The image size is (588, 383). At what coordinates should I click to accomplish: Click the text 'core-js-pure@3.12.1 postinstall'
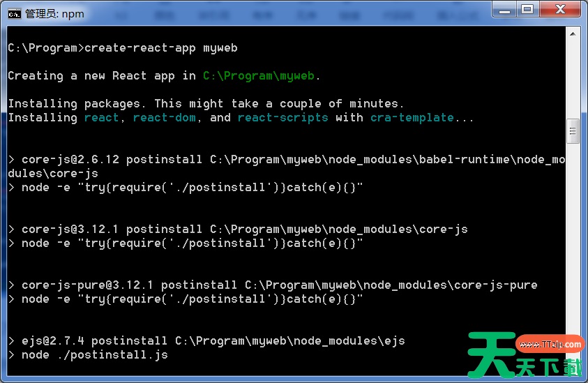(129, 285)
